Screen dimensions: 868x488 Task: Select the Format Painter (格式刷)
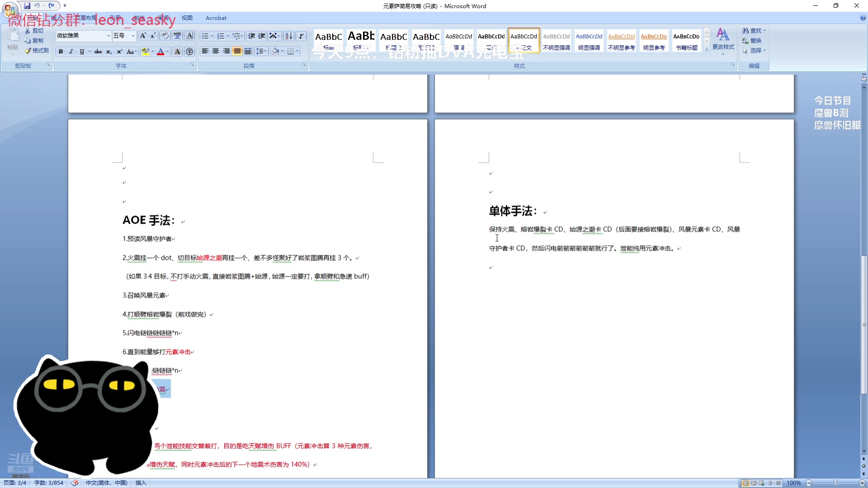(37, 51)
